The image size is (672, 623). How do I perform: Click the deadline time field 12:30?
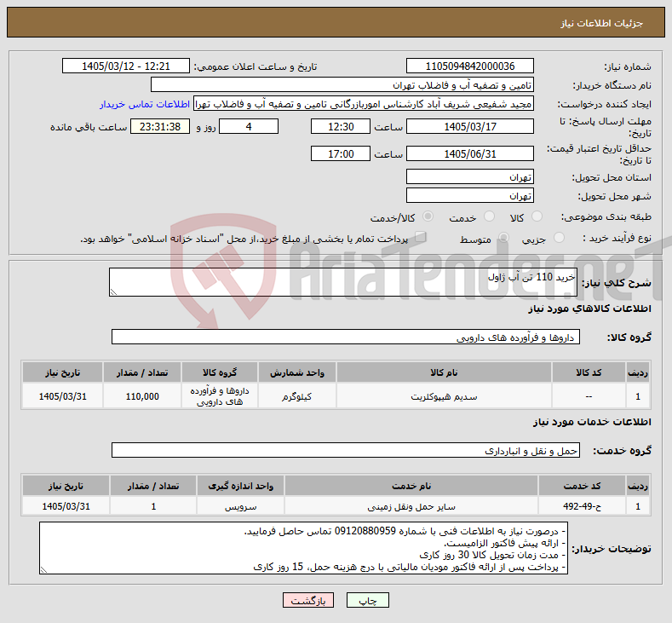click(x=341, y=126)
